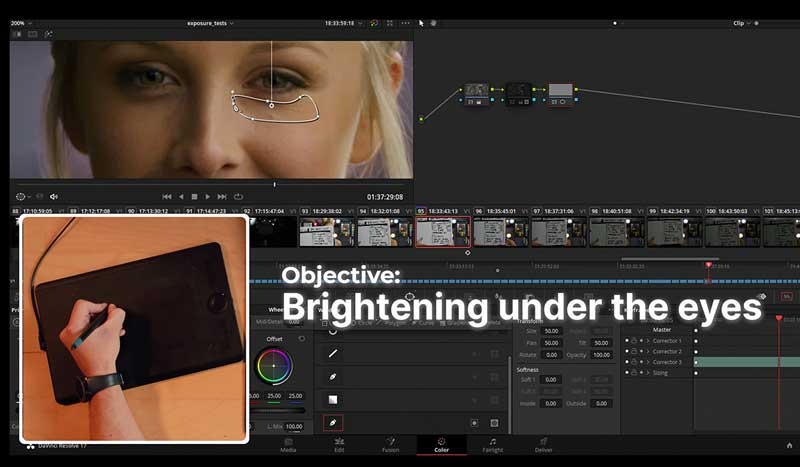Screen dimensions: 800x467
Task: Edit the Transform Tilt field 50.00
Action: pyautogui.click(x=601, y=343)
